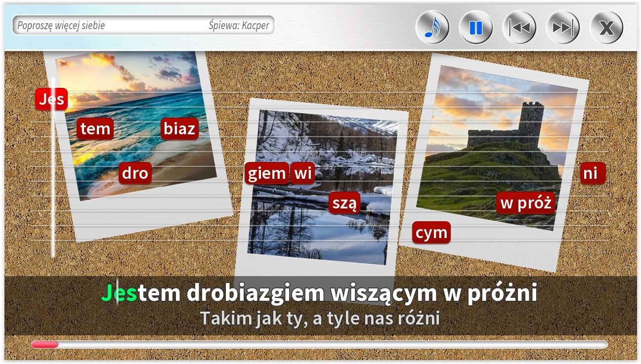The height and width of the screenshot is (364, 641).
Task: Click the song progress bar at the bottom
Action: [x=320, y=345]
